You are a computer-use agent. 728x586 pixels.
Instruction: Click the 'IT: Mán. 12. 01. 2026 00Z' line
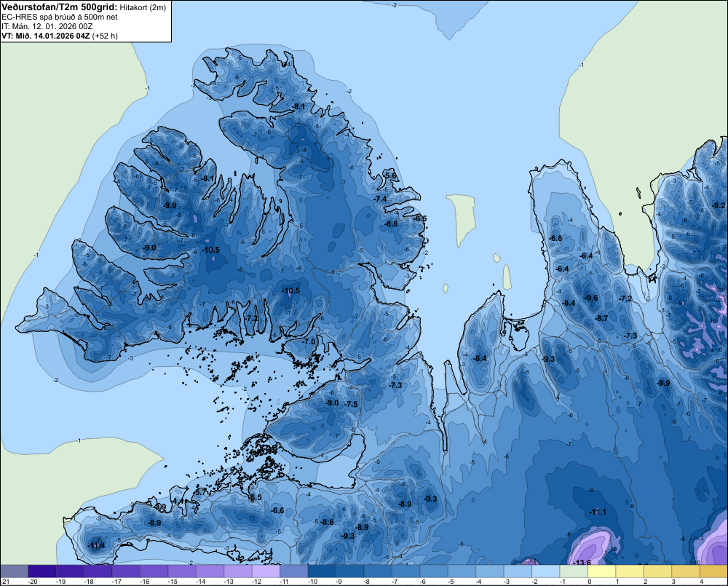click(45, 26)
